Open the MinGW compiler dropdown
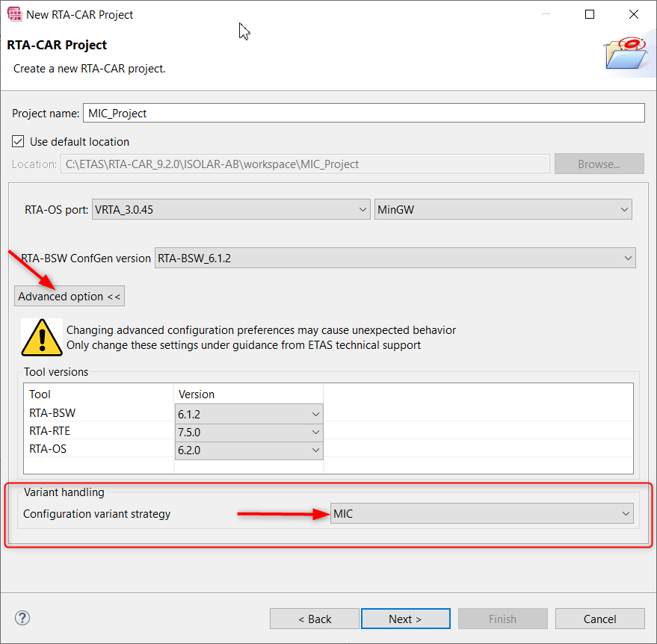The height and width of the screenshot is (644, 657). [503, 209]
